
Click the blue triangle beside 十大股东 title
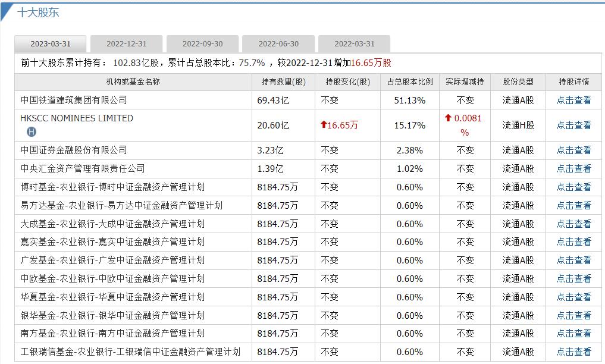click(x=7, y=11)
